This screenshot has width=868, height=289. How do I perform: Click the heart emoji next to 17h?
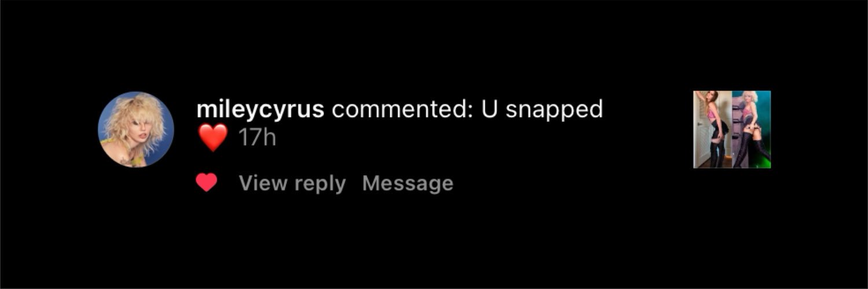coord(212,139)
